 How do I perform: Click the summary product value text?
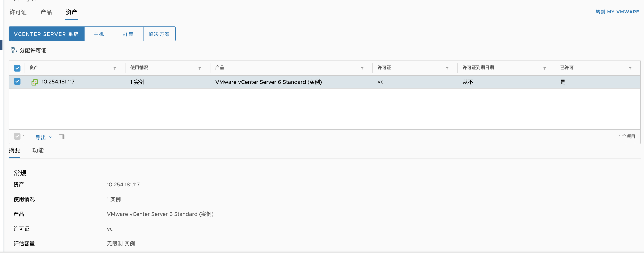pyautogui.click(x=160, y=214)
